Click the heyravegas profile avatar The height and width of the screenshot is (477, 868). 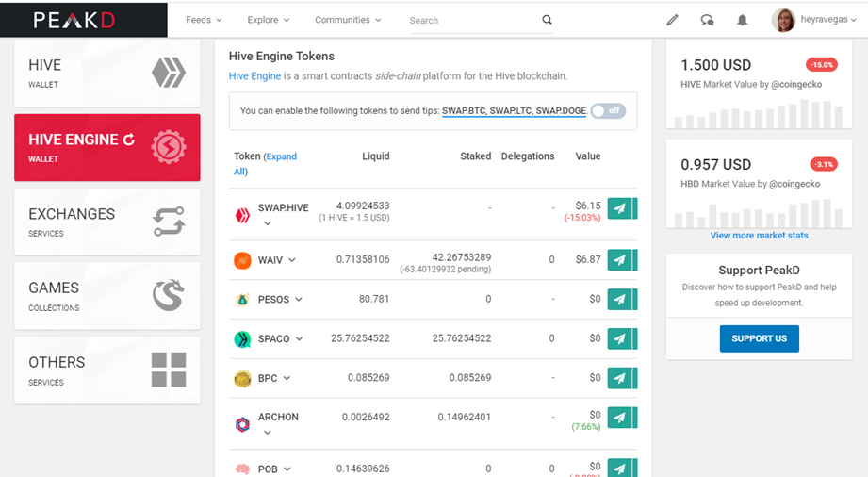tap(783, 20)
